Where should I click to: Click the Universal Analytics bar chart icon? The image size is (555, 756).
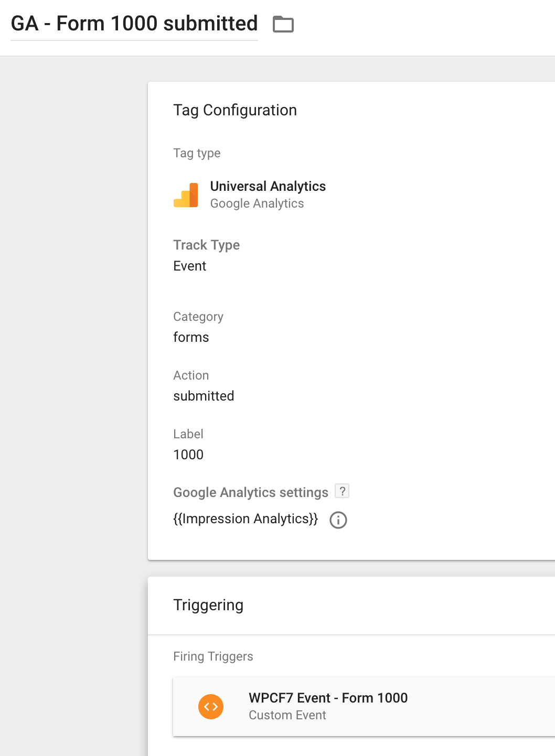click(186, 195)
